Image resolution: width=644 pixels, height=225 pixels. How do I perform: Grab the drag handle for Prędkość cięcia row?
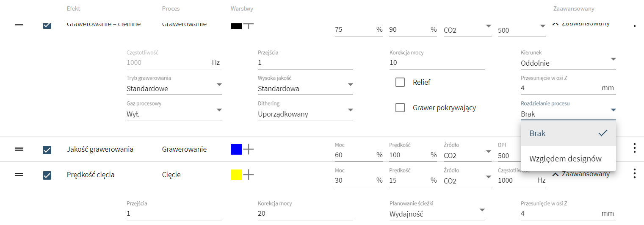coord(19,175)
